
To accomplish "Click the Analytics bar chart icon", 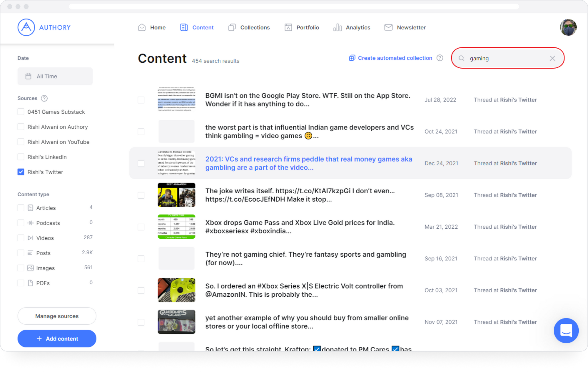I will pyautogui.click(x=338, y=27).
